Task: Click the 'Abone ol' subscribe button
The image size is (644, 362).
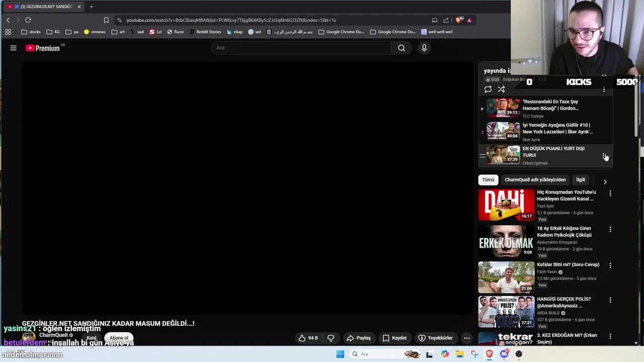Action: click(x=119, y=338)
